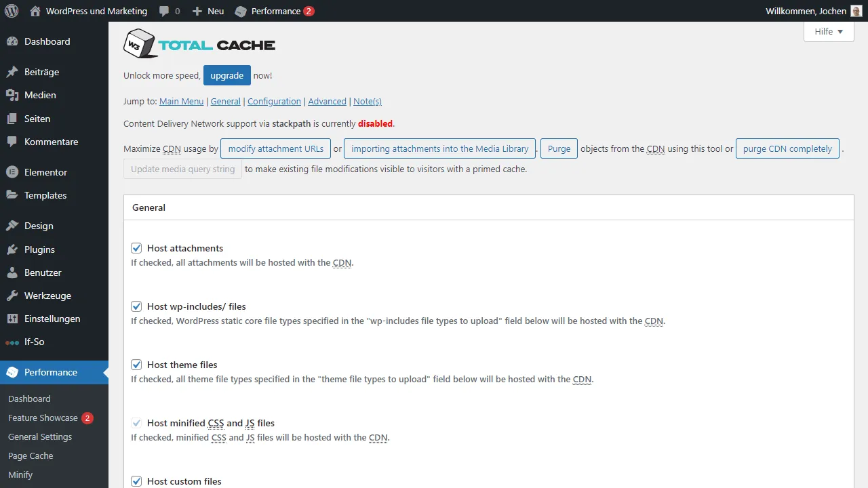Click the Plugins plug icon
Viewport: 868px width, 488px height.
(x=12, y=249)
